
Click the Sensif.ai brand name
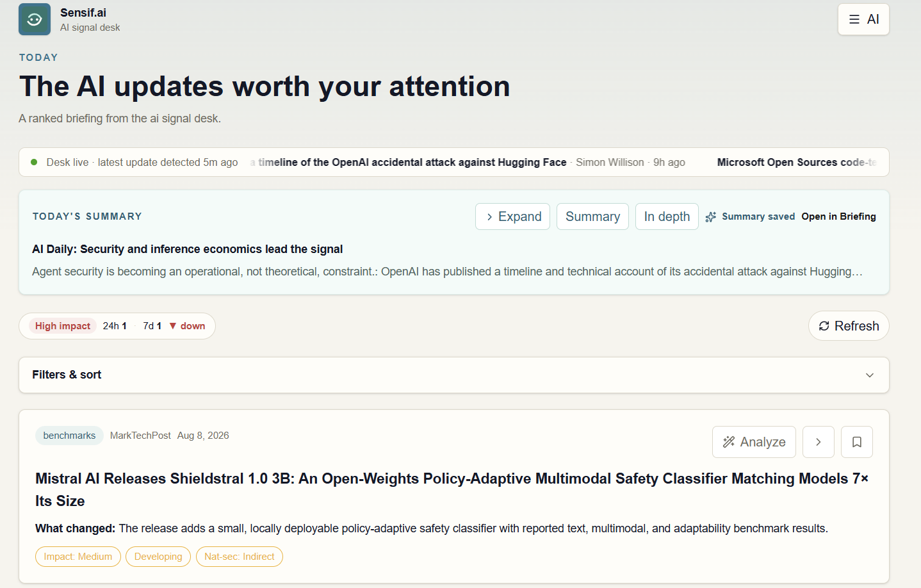[83, 13]
